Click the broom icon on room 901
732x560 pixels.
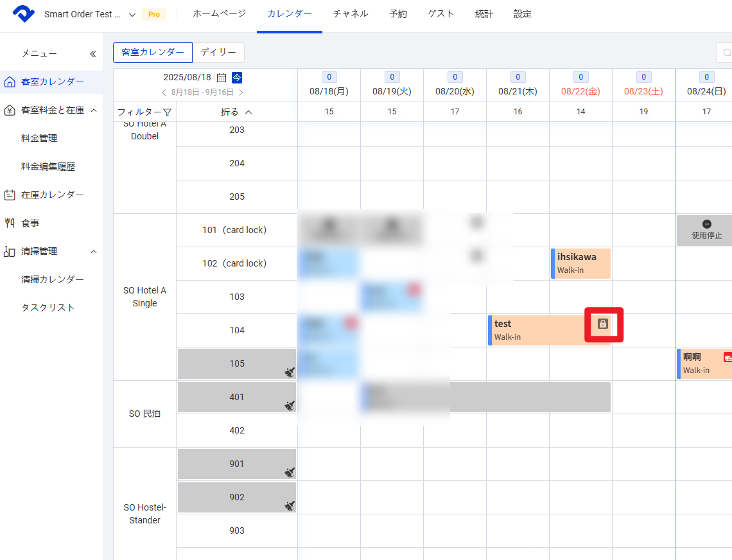coord(290,472)
